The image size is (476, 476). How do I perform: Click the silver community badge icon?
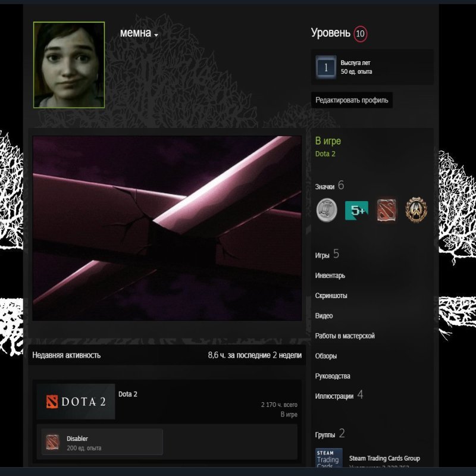(x=326, y=210)
